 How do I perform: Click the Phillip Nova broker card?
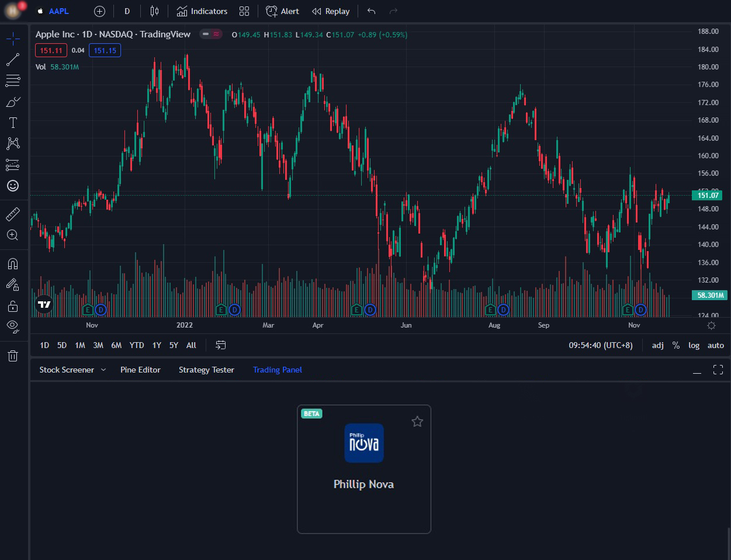click(x=363, y=469)
